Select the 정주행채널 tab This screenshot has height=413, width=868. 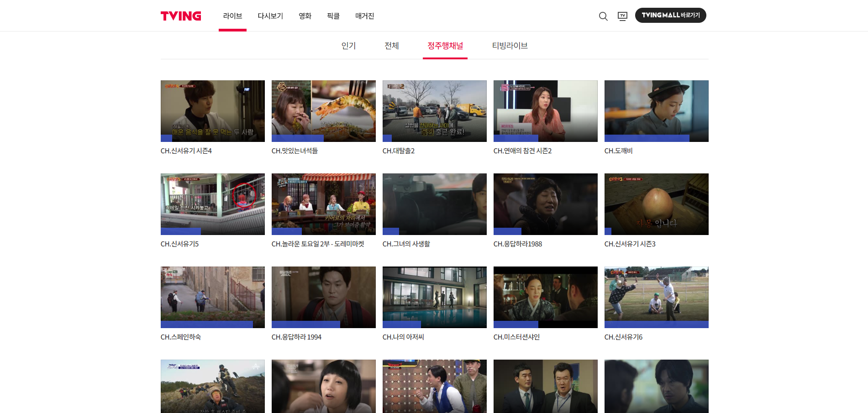445,46
